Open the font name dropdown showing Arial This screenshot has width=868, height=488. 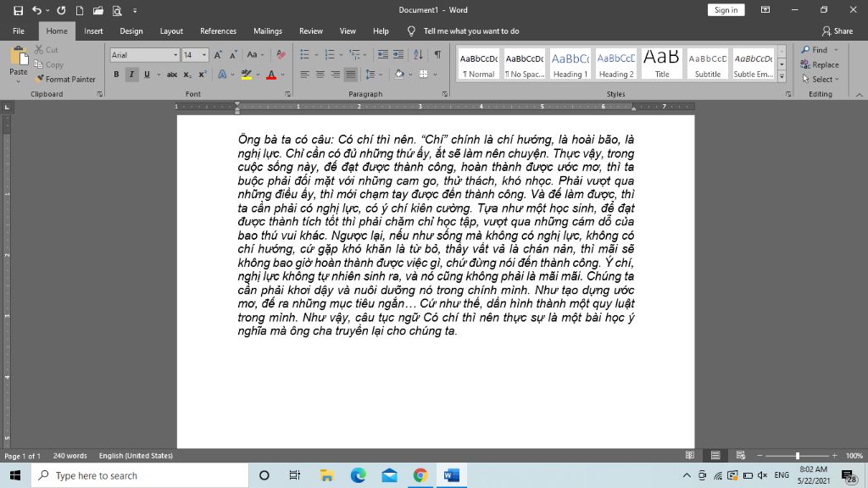coord(175,55)
